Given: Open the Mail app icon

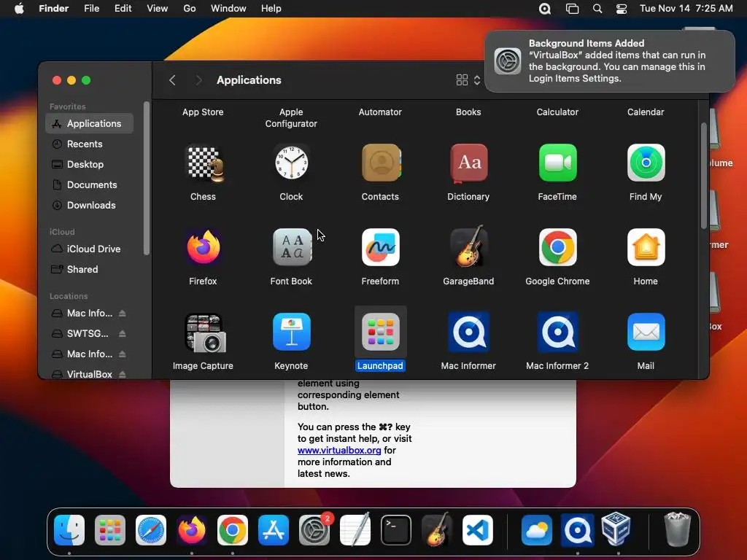Looking at the screenshot, I should (x=646, y=332).
